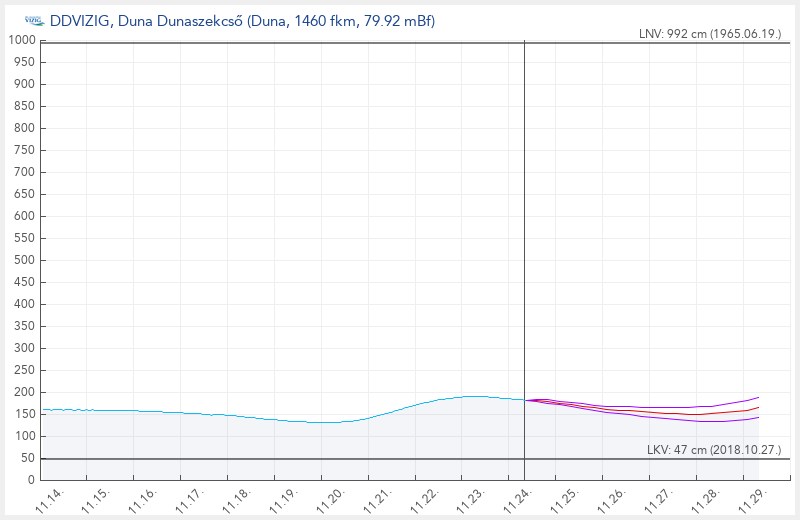
Task: Click the red forecast line's end at 11.29
Action: click(x=758, y=408)
